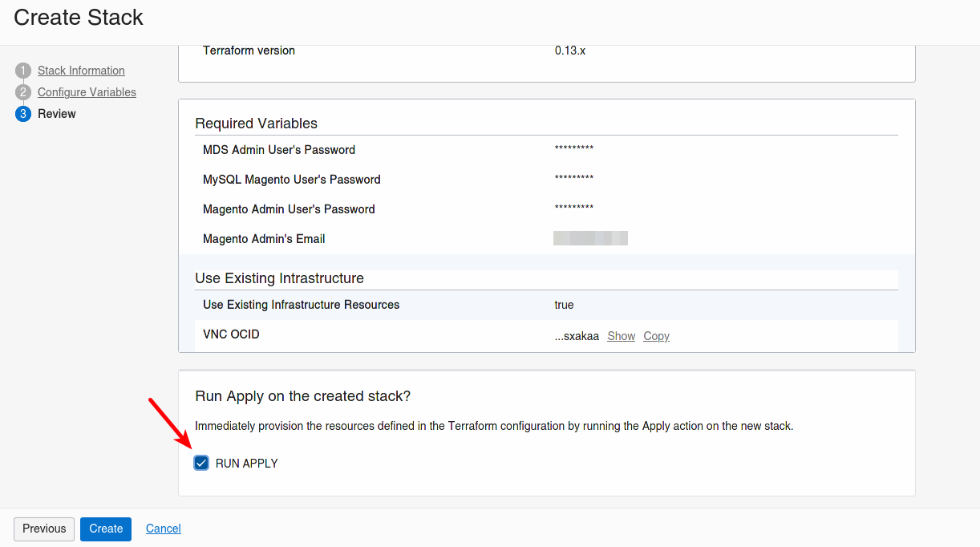Click the truncated OCID text ending sxakaa
The width and height of the screenshot is (980, 547).
coord(577,336)
